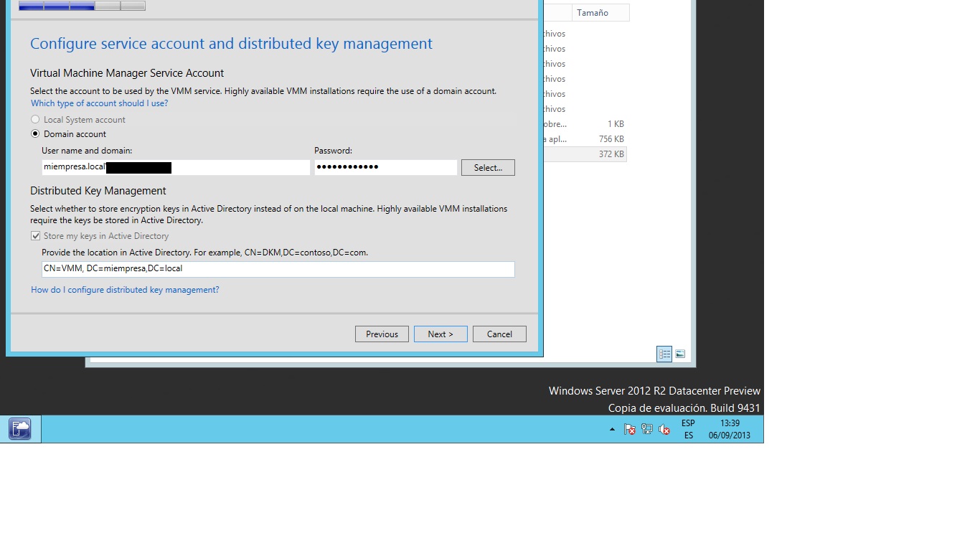Click the muted speaker volume icon
980x551 pixels.
pos(664,430)
